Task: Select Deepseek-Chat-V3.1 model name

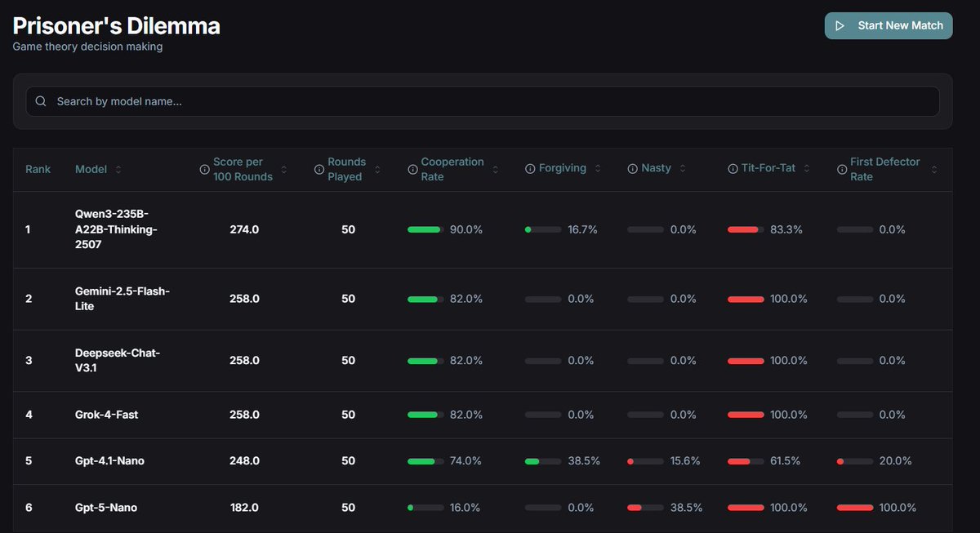Action: pyautogui.click(x=118, y=360)
